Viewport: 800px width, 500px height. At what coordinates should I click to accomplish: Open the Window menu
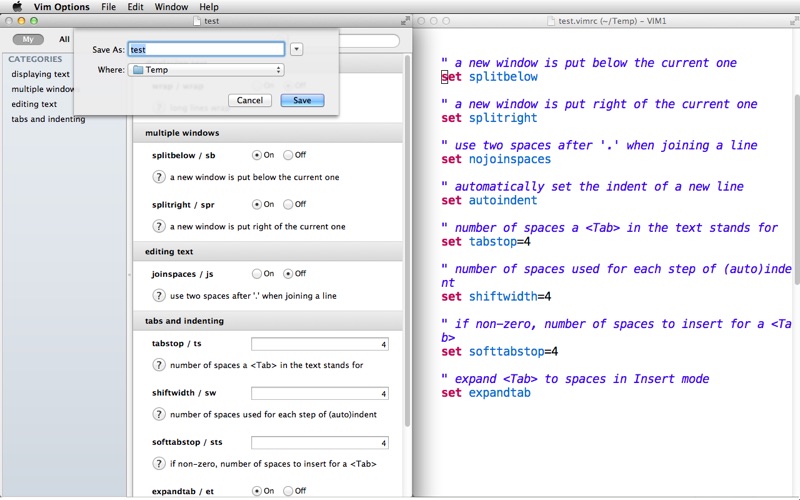171,7
